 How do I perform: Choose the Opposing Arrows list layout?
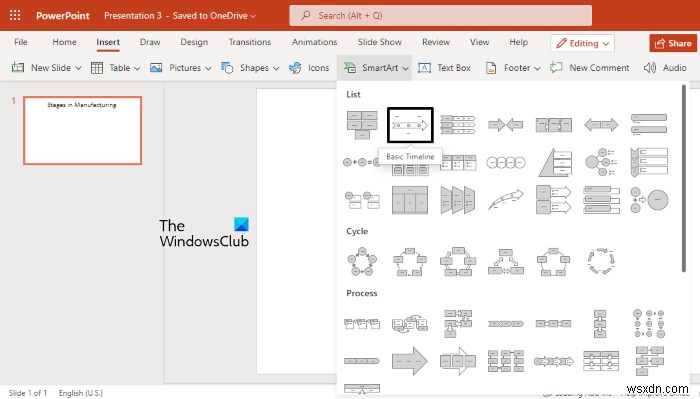tap(505, 125)
